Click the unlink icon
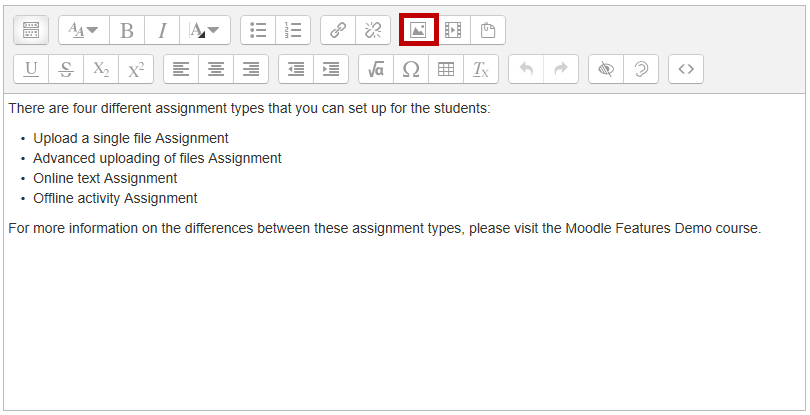The image size is (810, 415). tap(372, 30)
